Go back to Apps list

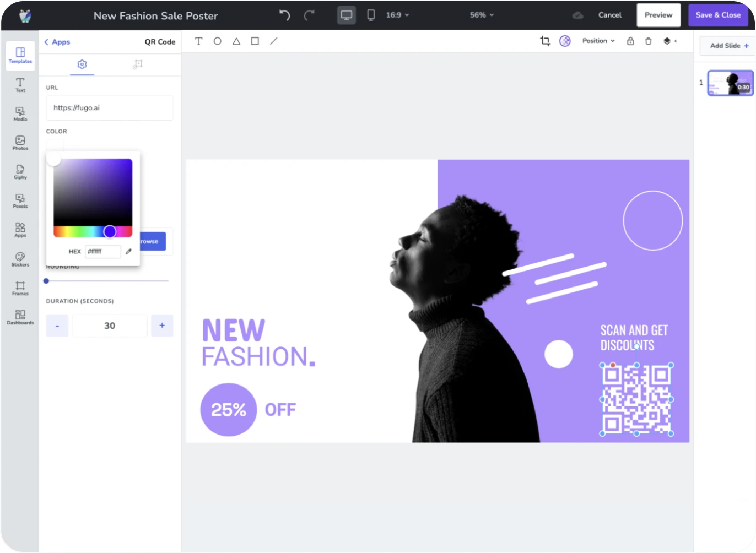click(x=57, y=42)
